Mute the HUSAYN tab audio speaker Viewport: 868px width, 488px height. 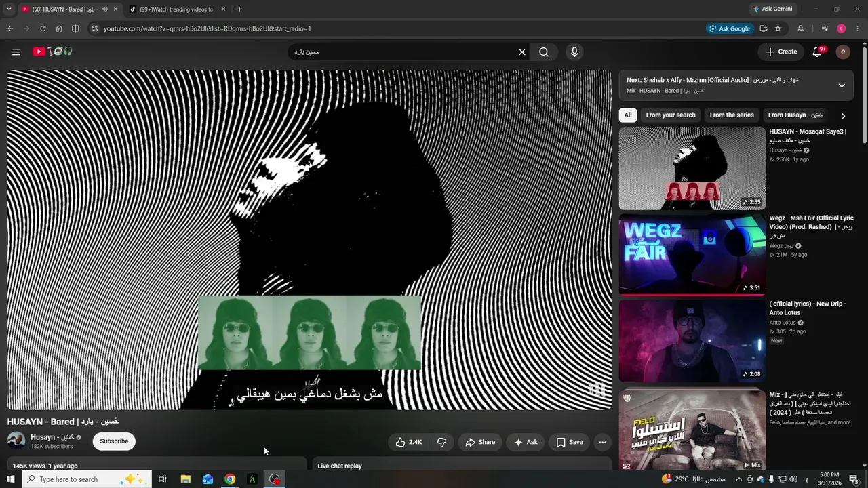point(104,9)
